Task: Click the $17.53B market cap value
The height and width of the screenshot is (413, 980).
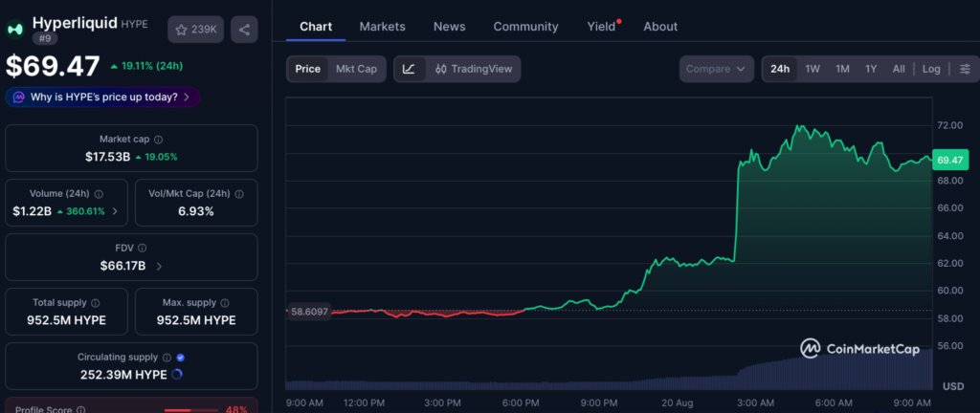Action: pyautogui.click(x=107, y=157)
